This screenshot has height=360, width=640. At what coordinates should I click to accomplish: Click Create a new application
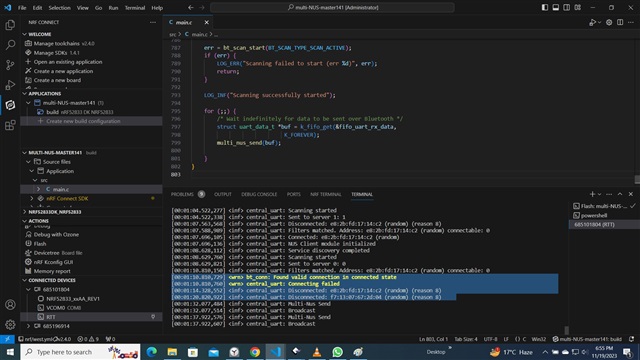click(63, 71)
